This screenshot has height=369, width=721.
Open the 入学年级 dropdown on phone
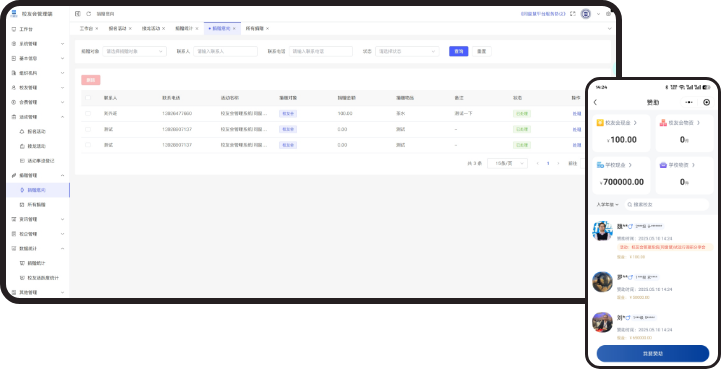pyautogui.click(x=607, y=205)
